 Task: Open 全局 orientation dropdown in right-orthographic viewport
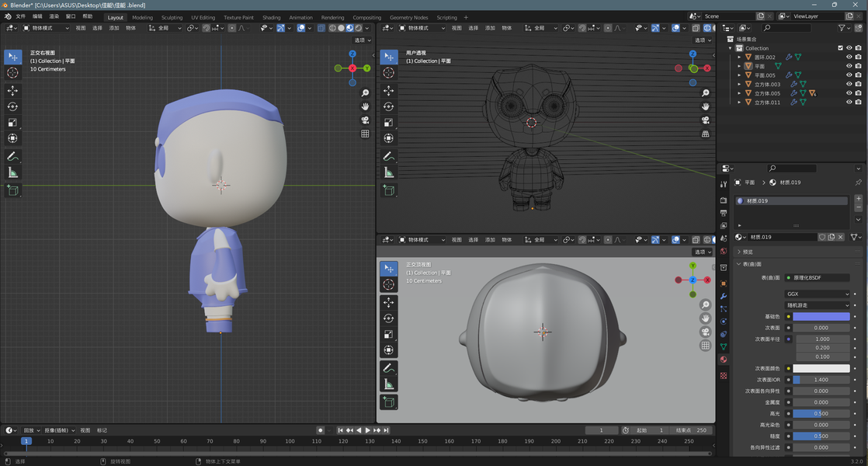coord(165,28)
